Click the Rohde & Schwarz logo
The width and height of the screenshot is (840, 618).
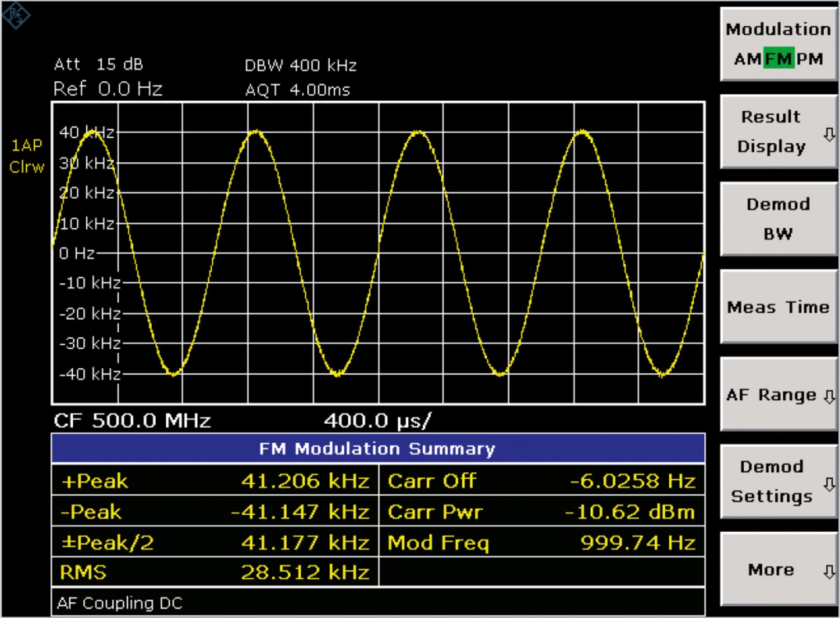(x=17, y=16)
